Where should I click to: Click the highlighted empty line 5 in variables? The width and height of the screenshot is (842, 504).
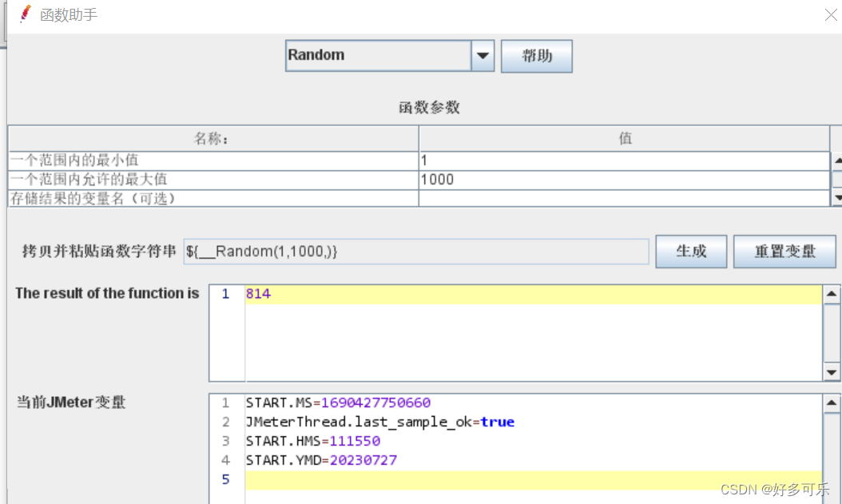(533, 480)
